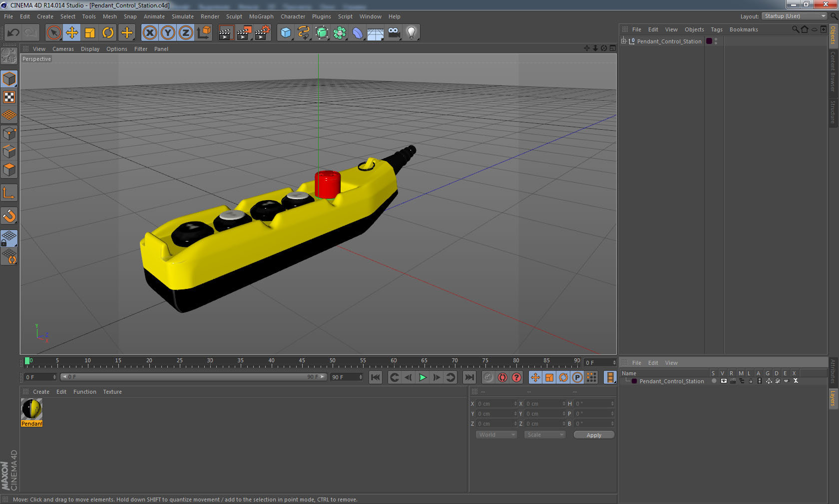Image resolution: width=839 pixels, height=504 pixels.
Task: Toggle the Locked Workplane icon
Action: tap(9, 238)
